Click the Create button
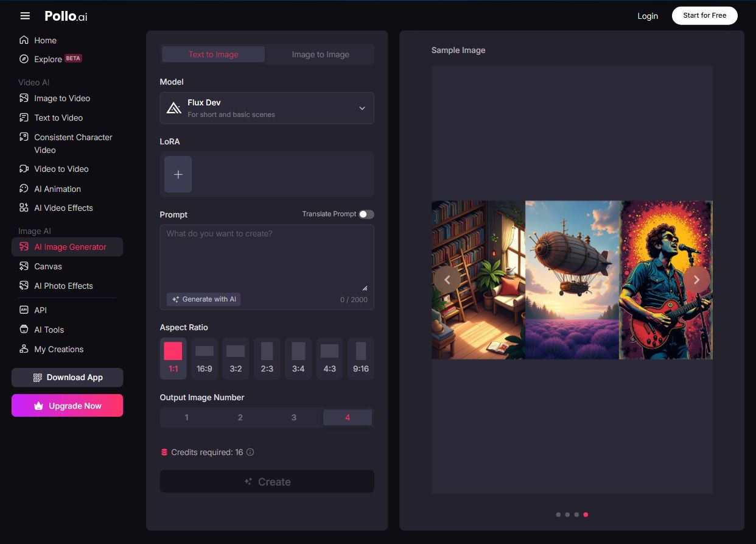 point(267,481)
